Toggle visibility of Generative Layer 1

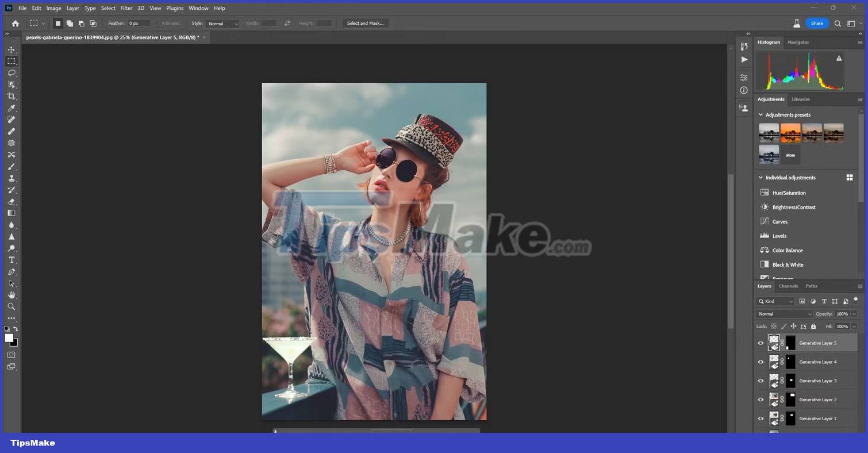[761, 419]
